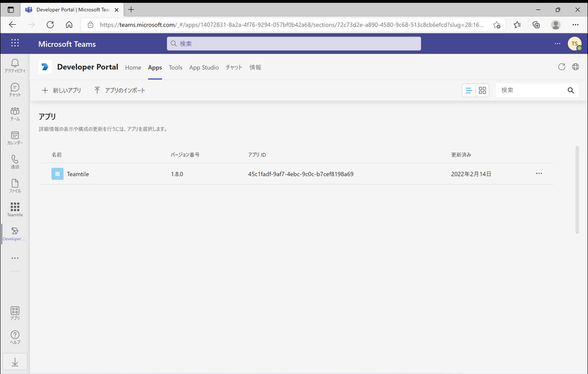
Task: Focus the Teams top search box
Action: (293, 44)
